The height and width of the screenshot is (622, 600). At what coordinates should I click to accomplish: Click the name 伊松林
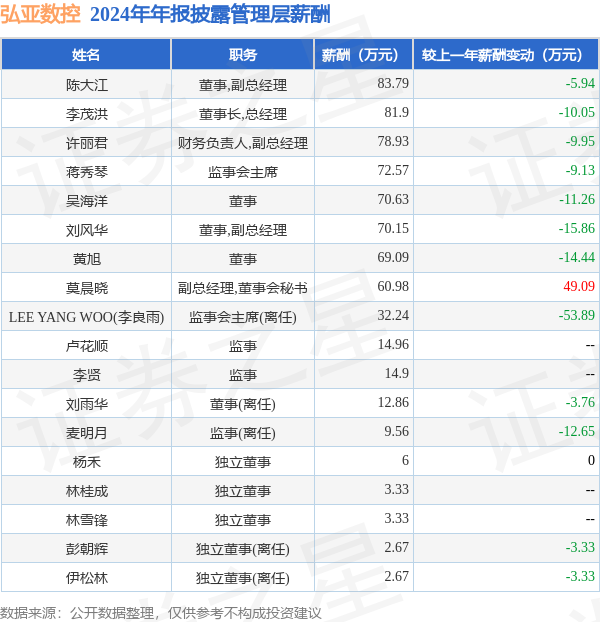click(x=86, y=578)
